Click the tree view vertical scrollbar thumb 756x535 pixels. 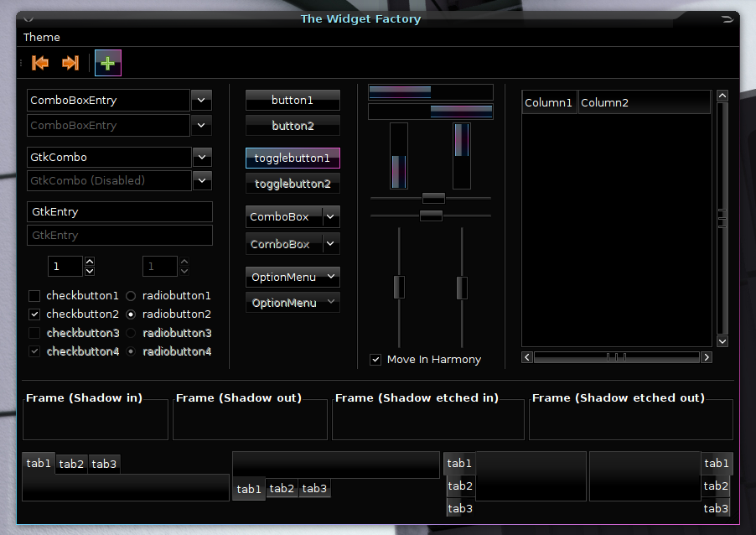click(x=722, y=219)
